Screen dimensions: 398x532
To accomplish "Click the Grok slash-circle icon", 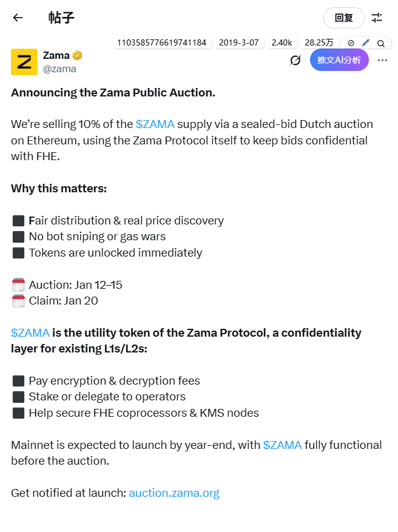I will (x=295, y=60).
